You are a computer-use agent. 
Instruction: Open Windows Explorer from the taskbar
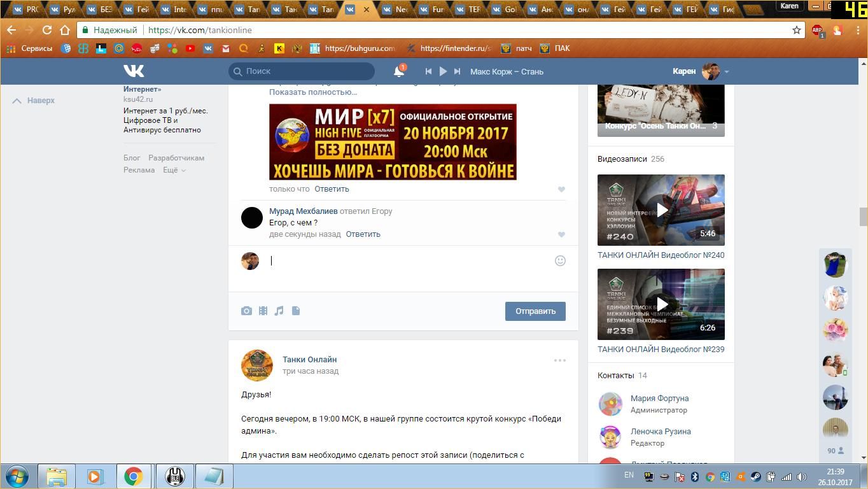[57, 476]
